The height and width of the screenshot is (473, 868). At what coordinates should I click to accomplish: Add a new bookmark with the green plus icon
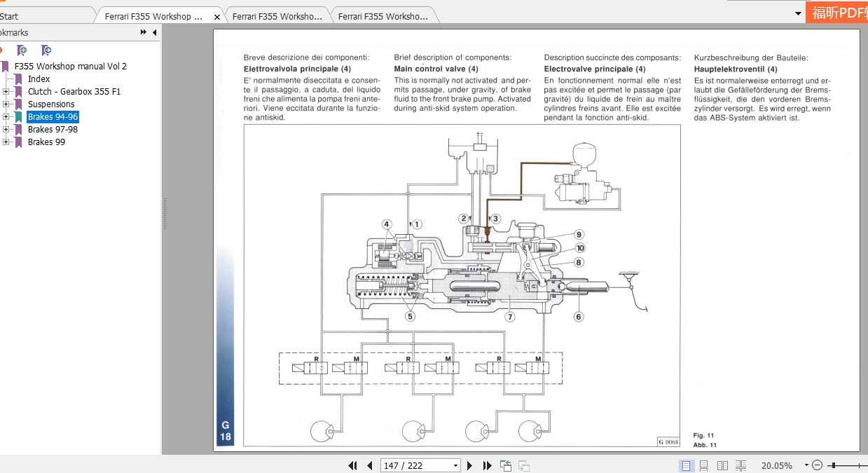coord(23,50)
